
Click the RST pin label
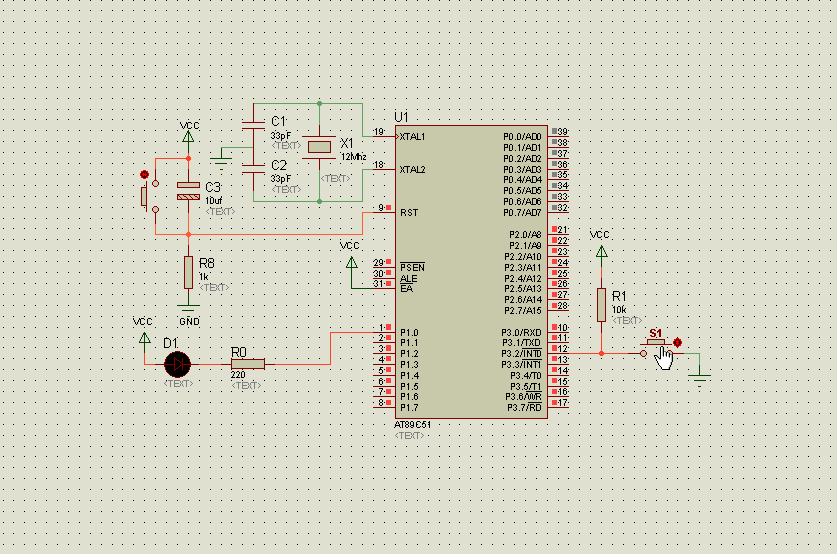409,212
